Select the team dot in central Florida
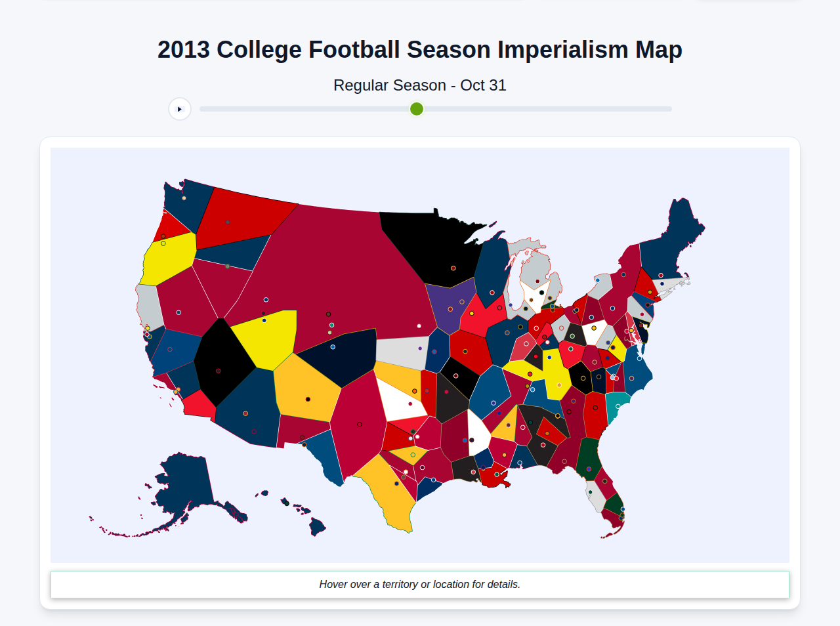This screenshot has height=626, width=840. tap(605, 482)
